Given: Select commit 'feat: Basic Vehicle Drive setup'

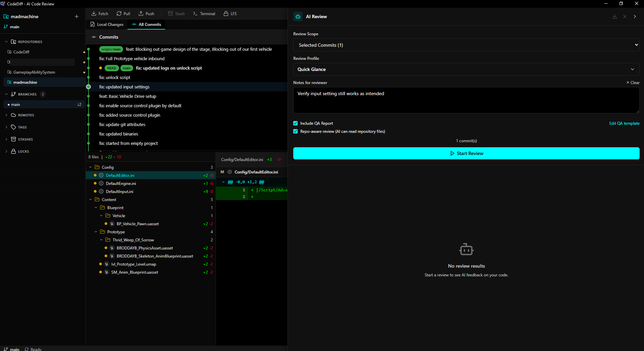Looking at the screenshot, I should click(187, 96).
